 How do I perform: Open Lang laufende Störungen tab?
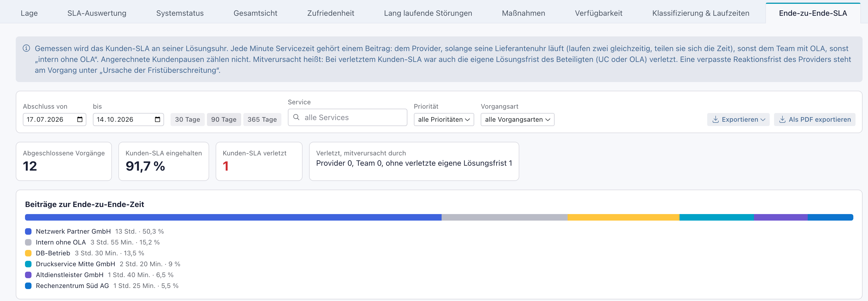point(428,13)
